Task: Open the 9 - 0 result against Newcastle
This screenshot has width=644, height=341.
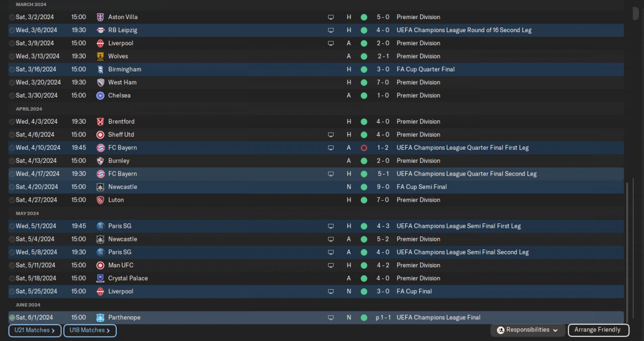Action: tap(383, 187)
